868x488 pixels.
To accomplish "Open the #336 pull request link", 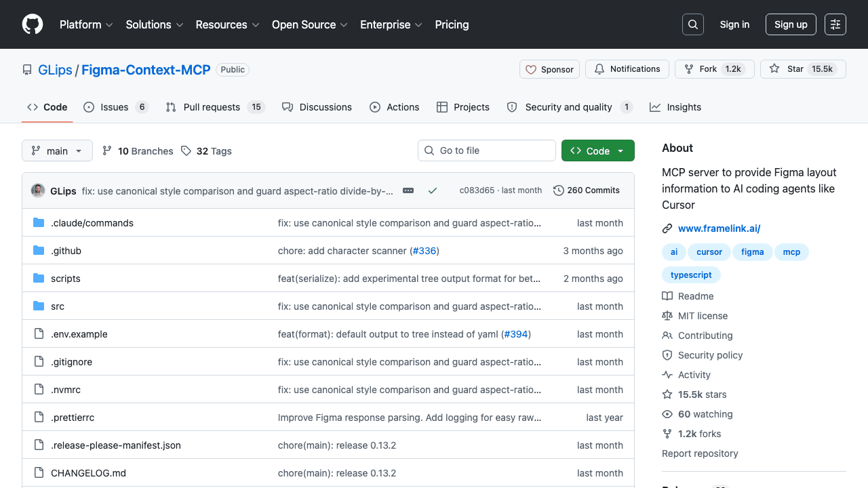I will click(x=425, y=251).
